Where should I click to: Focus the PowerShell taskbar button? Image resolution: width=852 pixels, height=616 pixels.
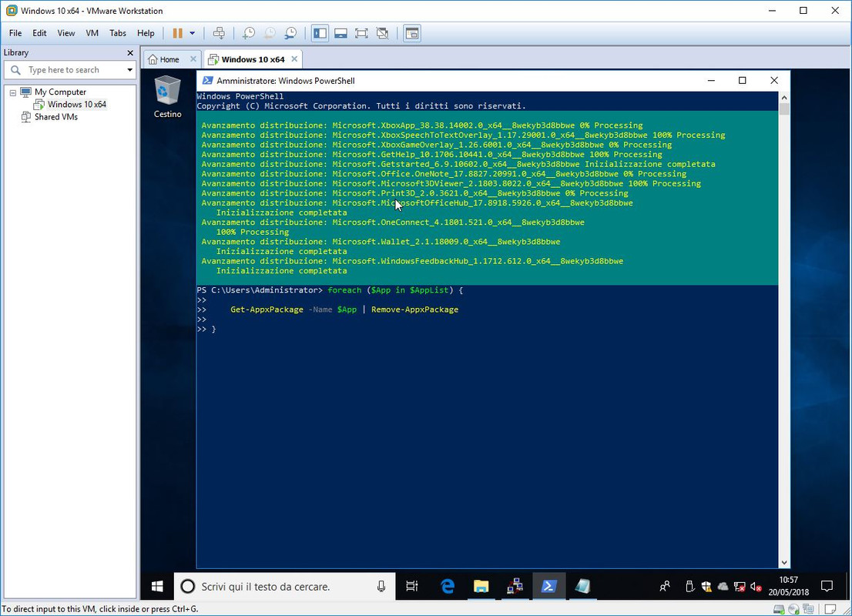pos(548,586)
